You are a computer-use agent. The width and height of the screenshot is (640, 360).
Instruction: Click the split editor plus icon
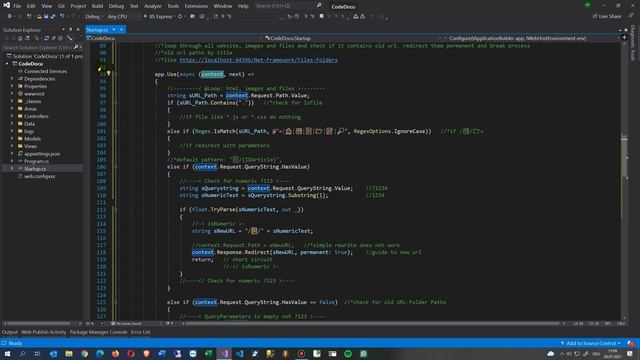coord(624,38)
